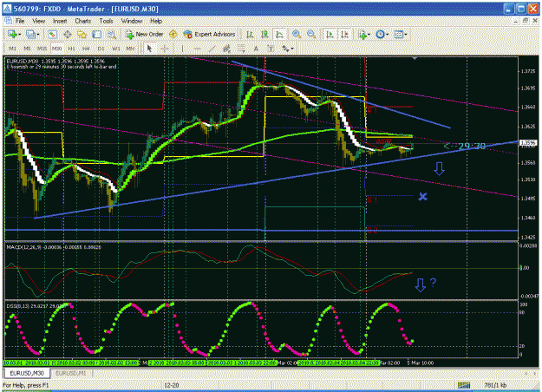This screenshot has width=542, height=392.
Task: Select the M5 timeframe
Action: (27, 49)
